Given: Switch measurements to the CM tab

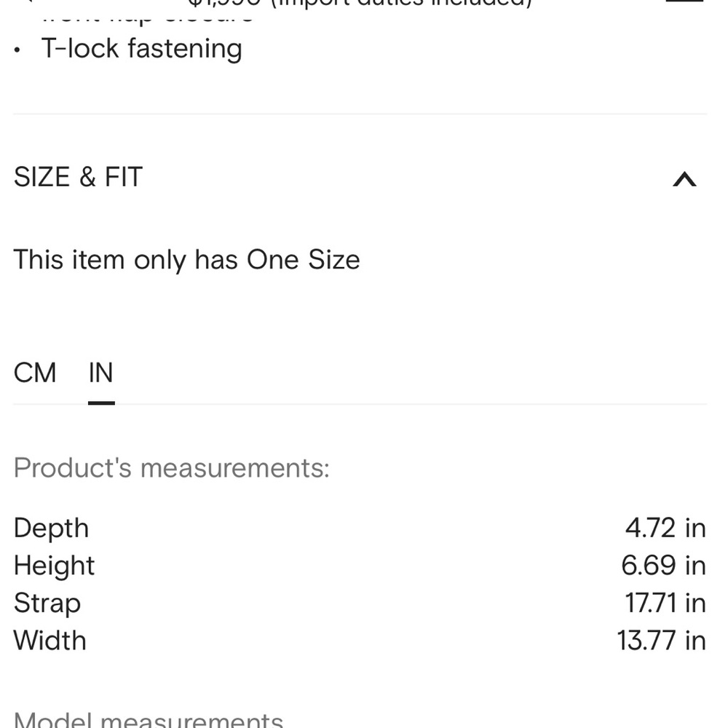Looking at the screenshot, I should pos(35,372).
